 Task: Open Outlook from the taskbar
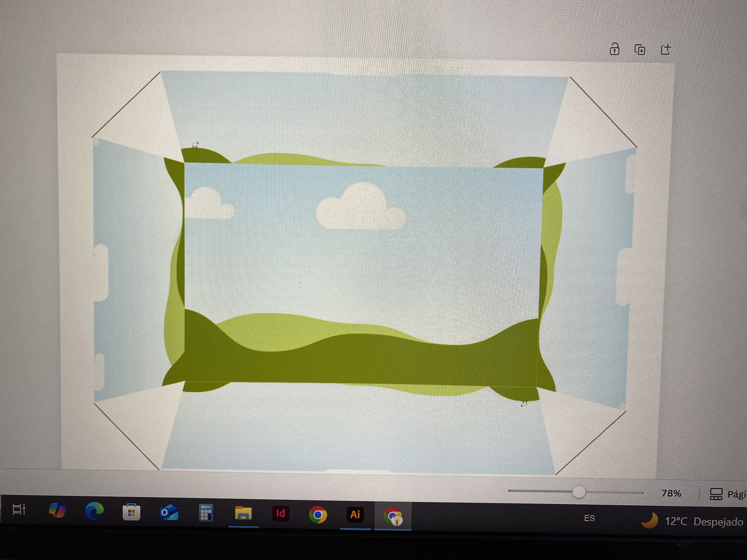(169, 512)
